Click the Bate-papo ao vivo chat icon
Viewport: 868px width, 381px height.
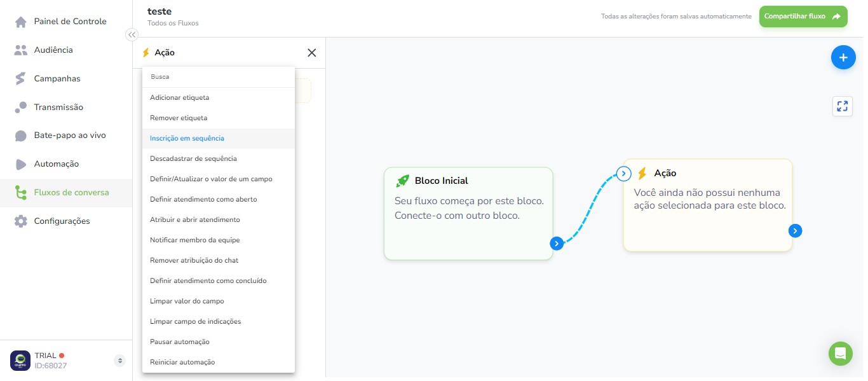(x=21, y=135)
